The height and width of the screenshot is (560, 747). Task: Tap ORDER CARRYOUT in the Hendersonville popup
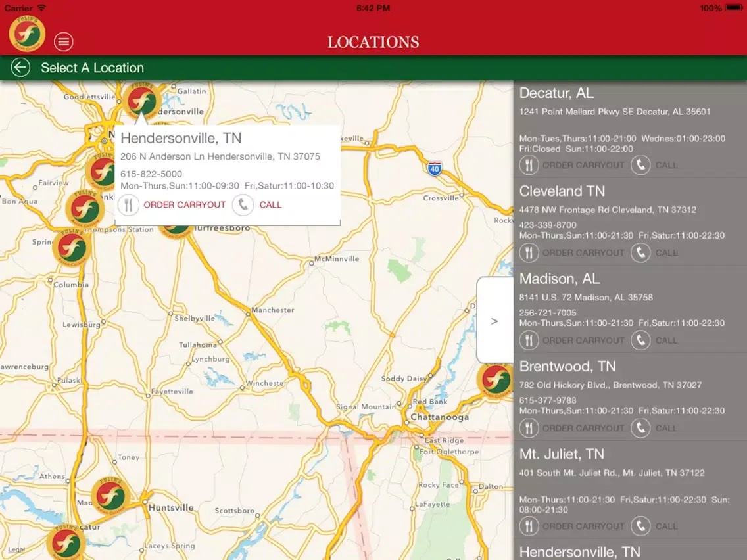click(x=184, y=205)
